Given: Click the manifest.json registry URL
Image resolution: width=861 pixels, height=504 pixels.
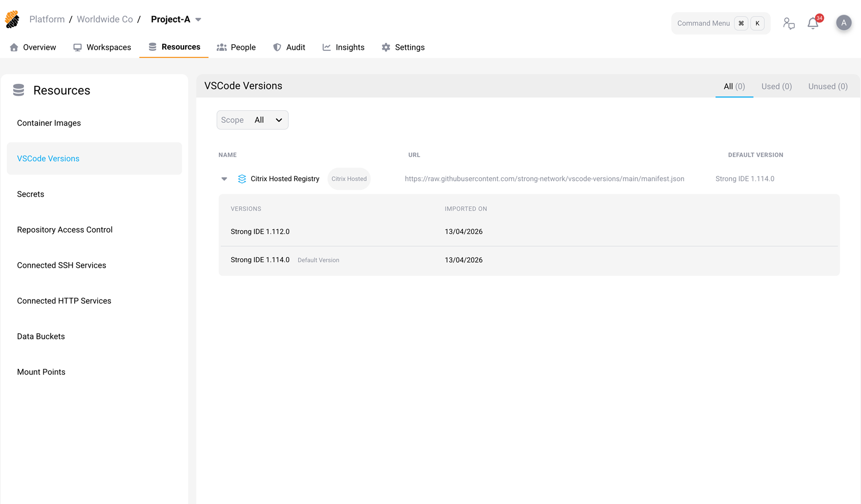Looking at the screenshot, I should click(x=544, y=179).
